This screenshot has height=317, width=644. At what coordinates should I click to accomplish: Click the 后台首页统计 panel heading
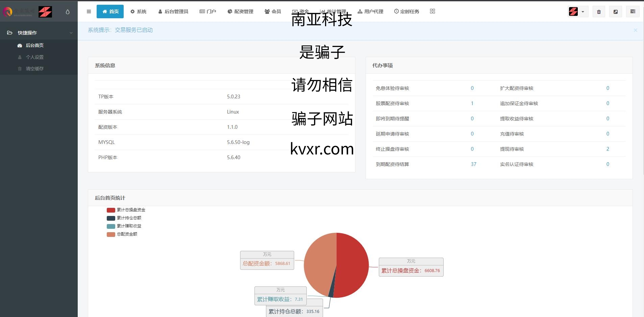pyautogui.click(x=110, y=198)
